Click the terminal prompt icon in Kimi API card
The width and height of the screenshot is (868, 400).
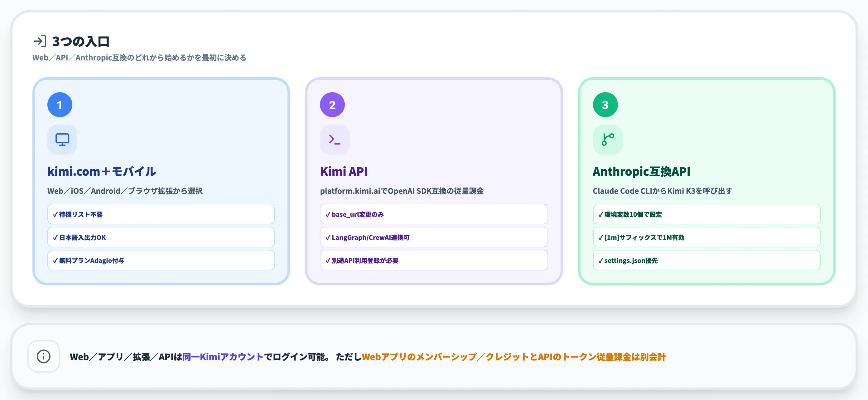(x=335, y=139)
